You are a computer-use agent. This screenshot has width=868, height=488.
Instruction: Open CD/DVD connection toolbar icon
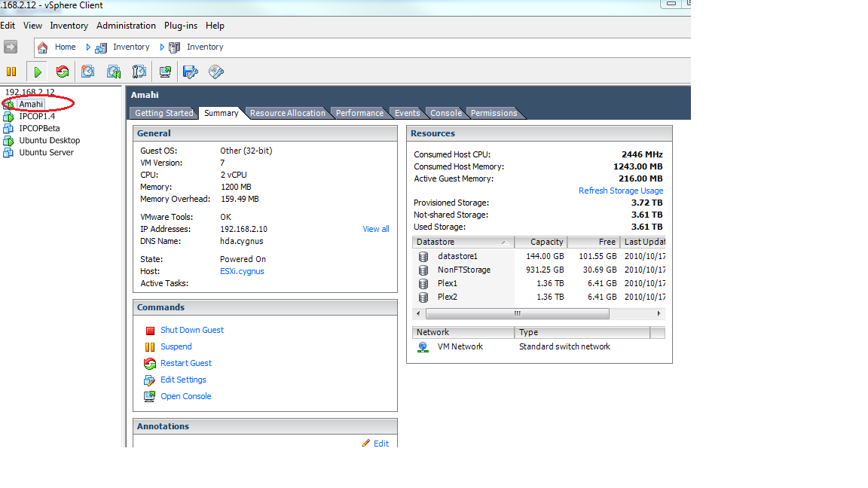click(x=216, y=72)
